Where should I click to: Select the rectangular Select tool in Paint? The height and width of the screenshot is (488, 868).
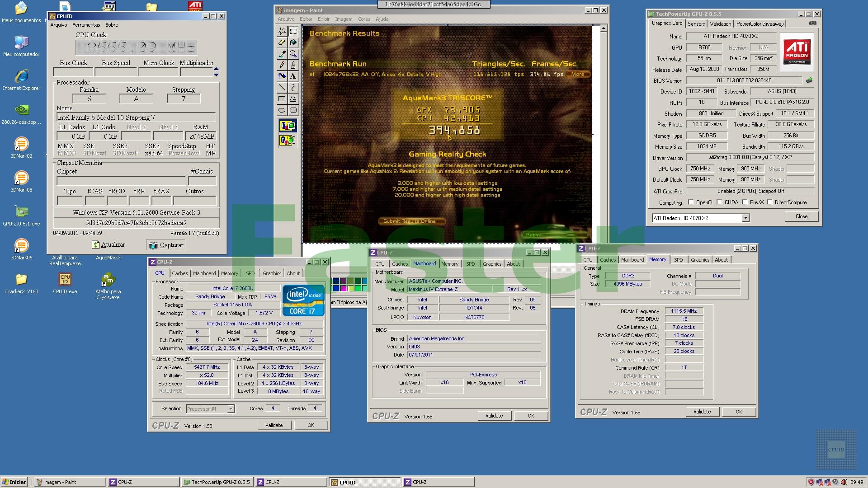point(293,31)
